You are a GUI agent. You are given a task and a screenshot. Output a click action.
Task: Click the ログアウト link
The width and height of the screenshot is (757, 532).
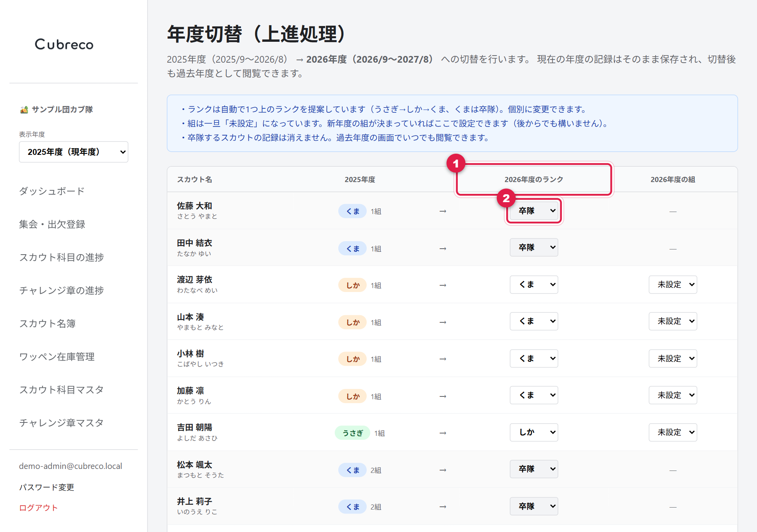click(x=38, y=508)
